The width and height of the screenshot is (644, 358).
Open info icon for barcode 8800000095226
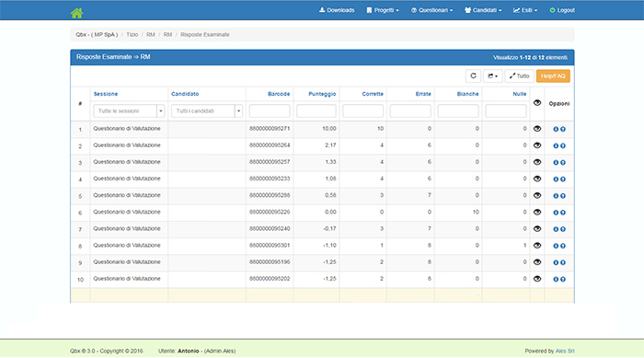click(x=556, y=213)
